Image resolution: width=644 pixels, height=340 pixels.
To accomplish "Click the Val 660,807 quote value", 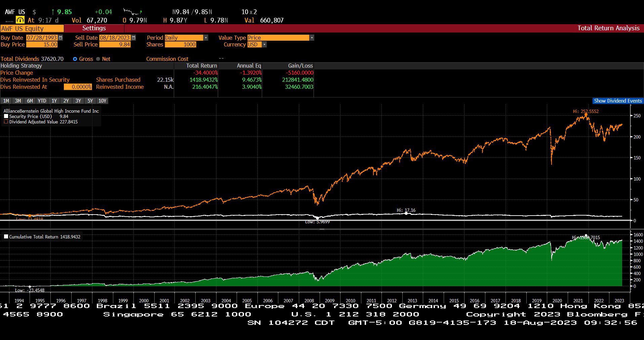I will [x=264, y=20].
